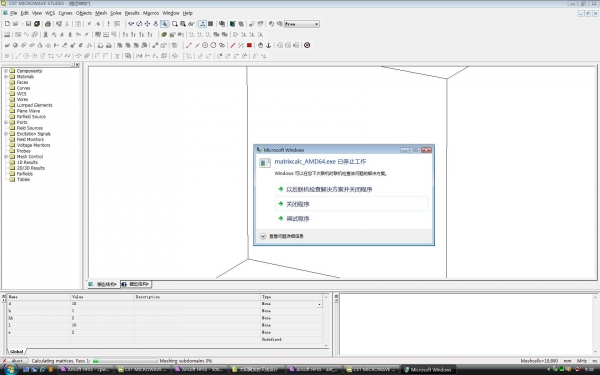Expand the Excitation Signals tree node
This screenshot has height=375, width=600.
coord(6,134)
